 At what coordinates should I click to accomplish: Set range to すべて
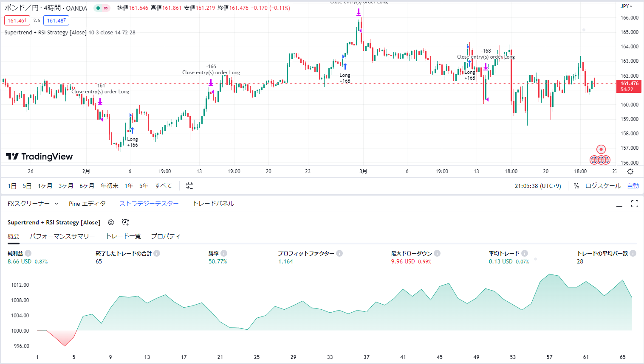(x=163, y=186)
